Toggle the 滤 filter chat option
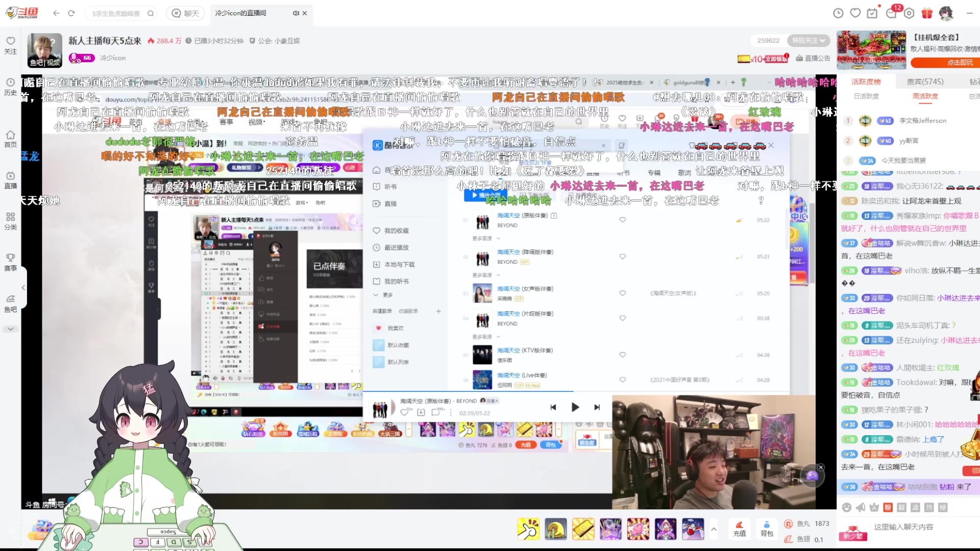Viewport: 980px width, 551px height. click(x=915, y=507)
